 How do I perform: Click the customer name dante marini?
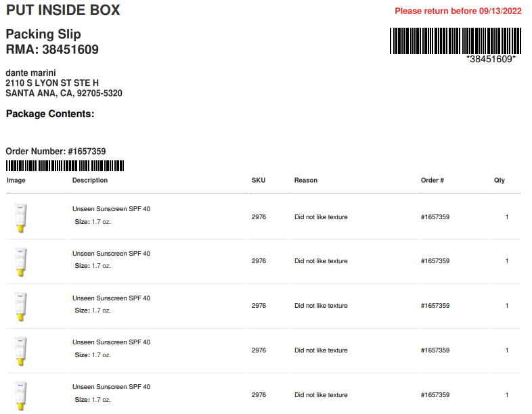[30, 73]
